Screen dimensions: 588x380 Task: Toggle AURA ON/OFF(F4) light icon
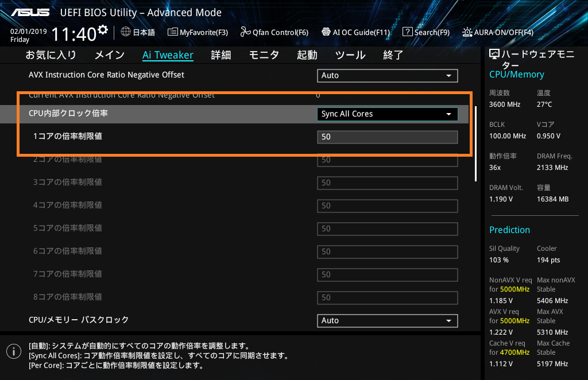point(467,32)
